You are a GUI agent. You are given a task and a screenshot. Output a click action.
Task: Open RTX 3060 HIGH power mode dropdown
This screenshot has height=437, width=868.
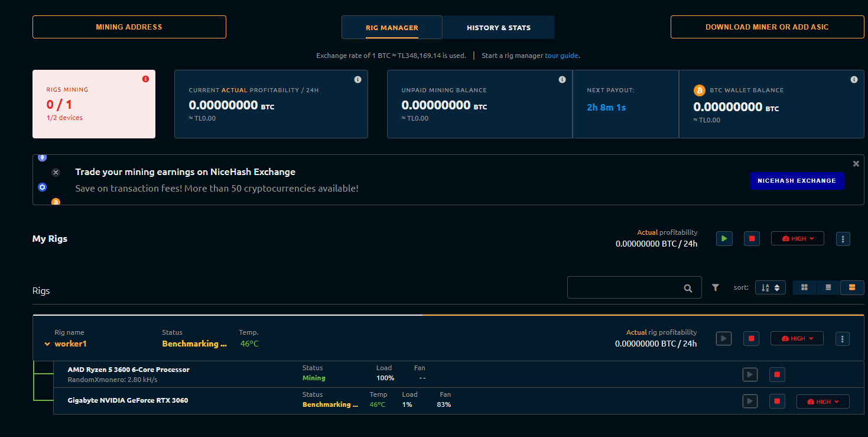pos(823,402)
